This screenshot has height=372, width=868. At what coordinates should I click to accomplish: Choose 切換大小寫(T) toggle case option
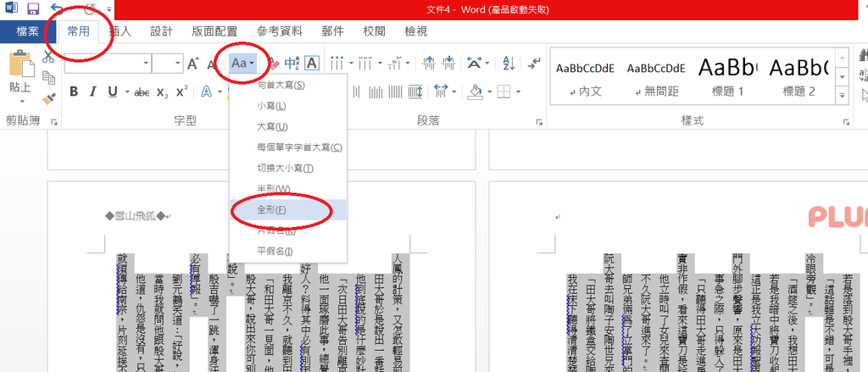click(288, 168)
